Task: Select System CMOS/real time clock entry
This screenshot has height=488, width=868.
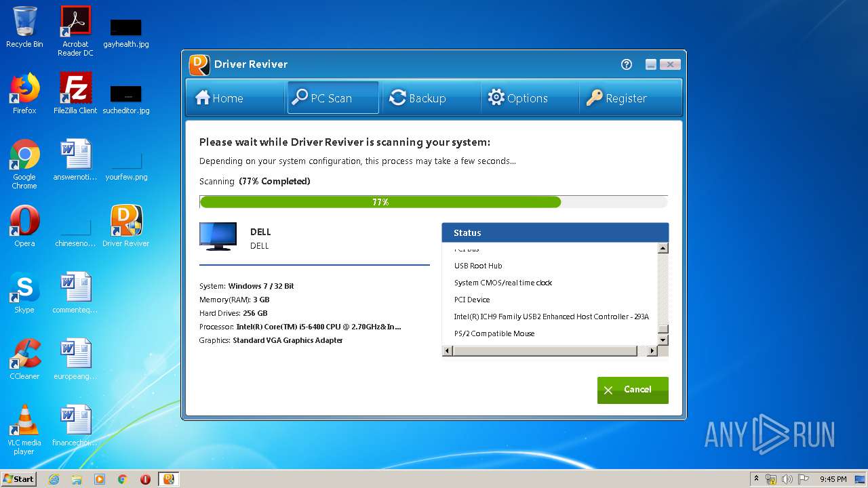Action: 503,283
